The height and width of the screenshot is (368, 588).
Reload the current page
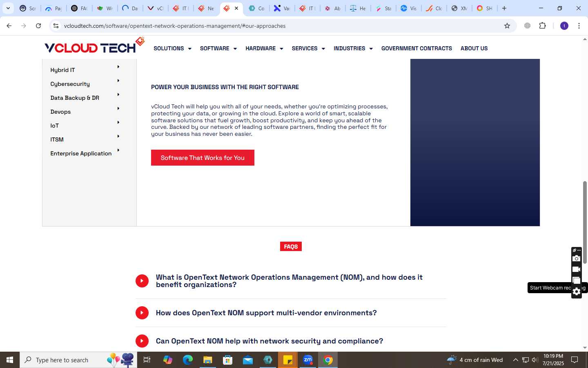click(x=38, y=26)
